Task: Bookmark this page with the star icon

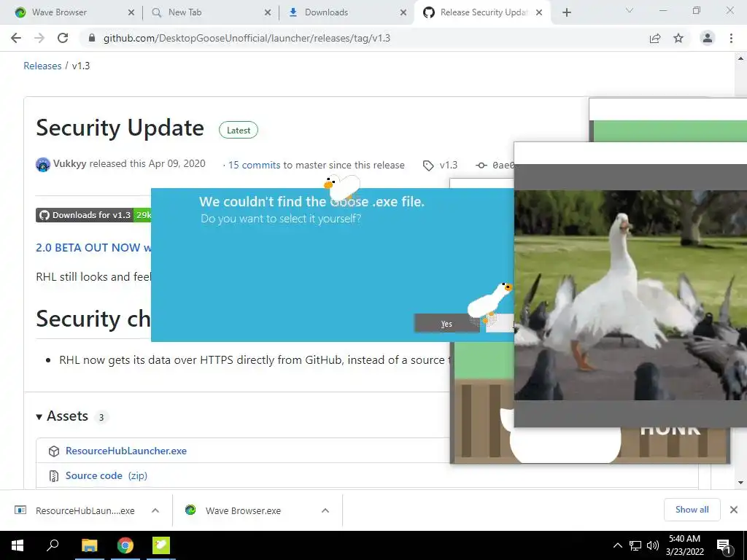Action: click(x=678, y=38)
